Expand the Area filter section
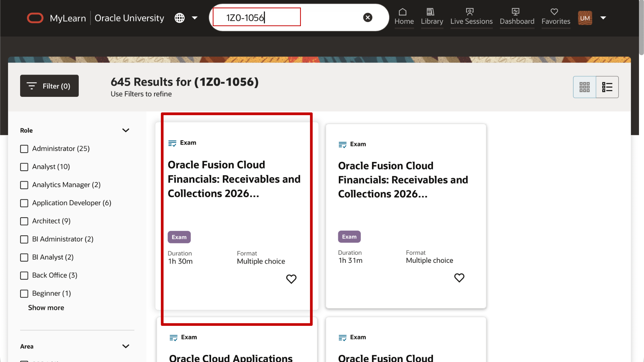The image size is (644, 362). coord(126,346)
